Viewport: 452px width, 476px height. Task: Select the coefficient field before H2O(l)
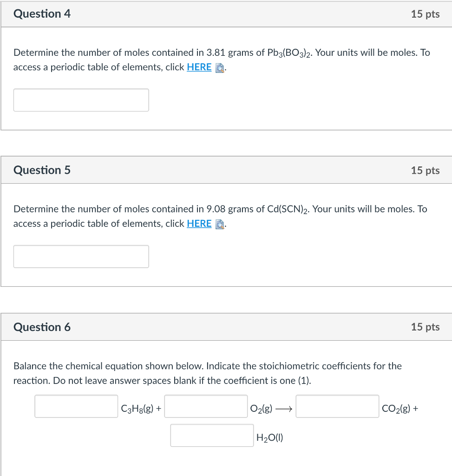(212, 435)
